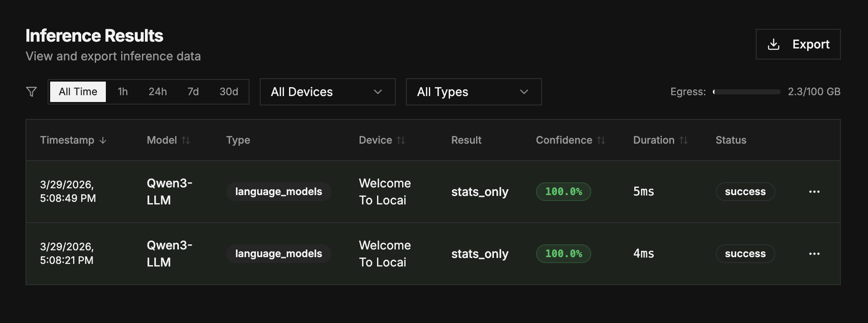868x323 pixels.
Task: Click the Type column header
Action: (x=238, y=140)
